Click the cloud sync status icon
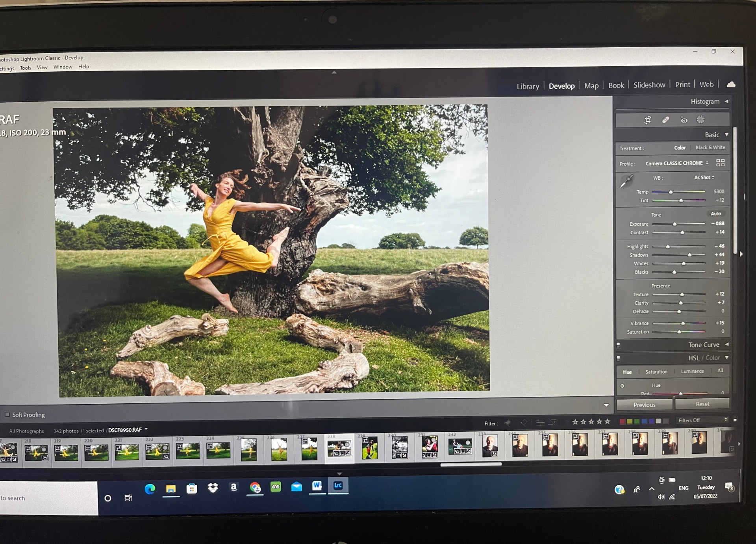This screenshot has height=544, width=756. (731, 84)
